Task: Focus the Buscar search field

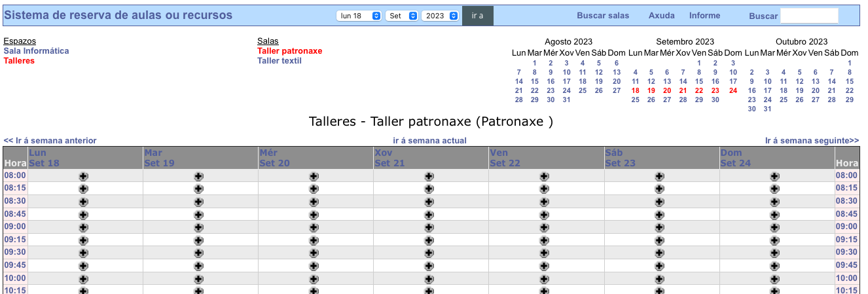Action: (x=809, y=16)
